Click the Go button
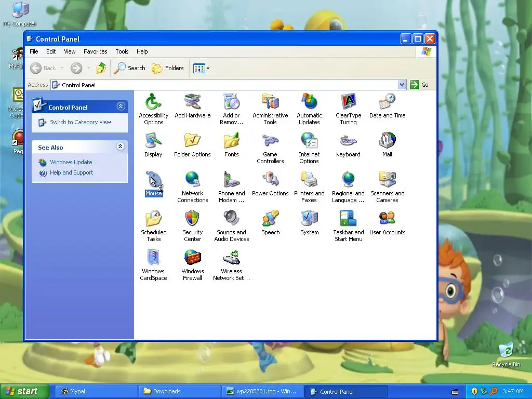Viewport: 532px width, 399px height. click(419, 85)
